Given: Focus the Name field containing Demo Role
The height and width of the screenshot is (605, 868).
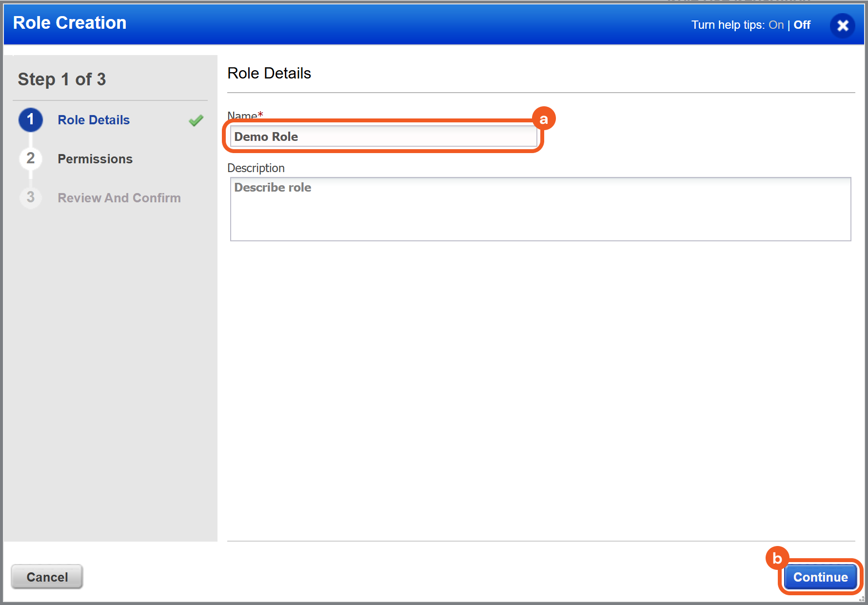Looking at the screenshot, I should click(383, 137).
